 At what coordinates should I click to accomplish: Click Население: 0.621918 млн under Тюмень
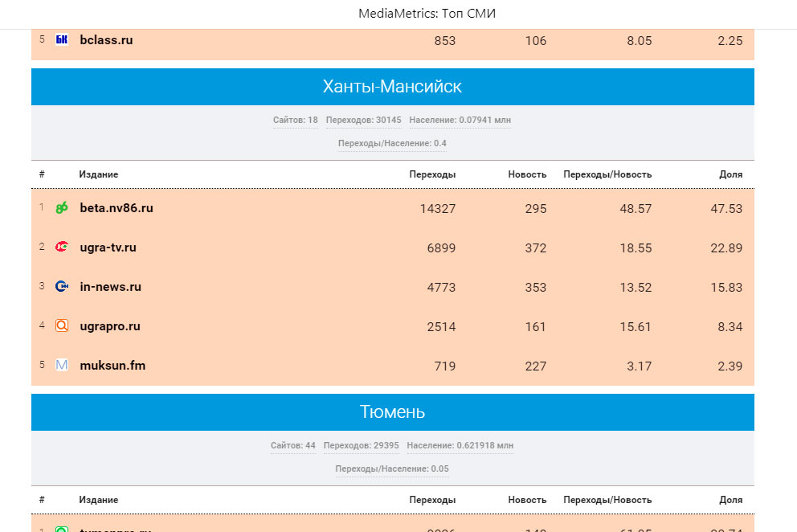point(460,446)
